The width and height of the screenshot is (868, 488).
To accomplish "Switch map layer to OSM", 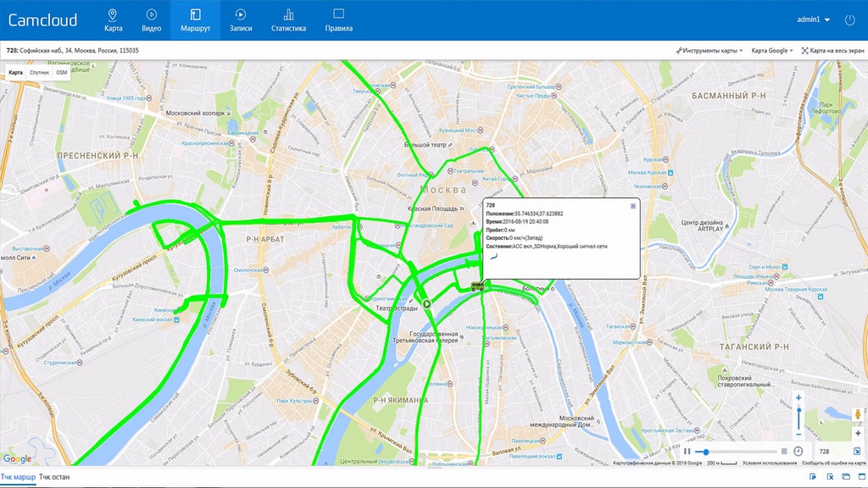I will 61,73.
